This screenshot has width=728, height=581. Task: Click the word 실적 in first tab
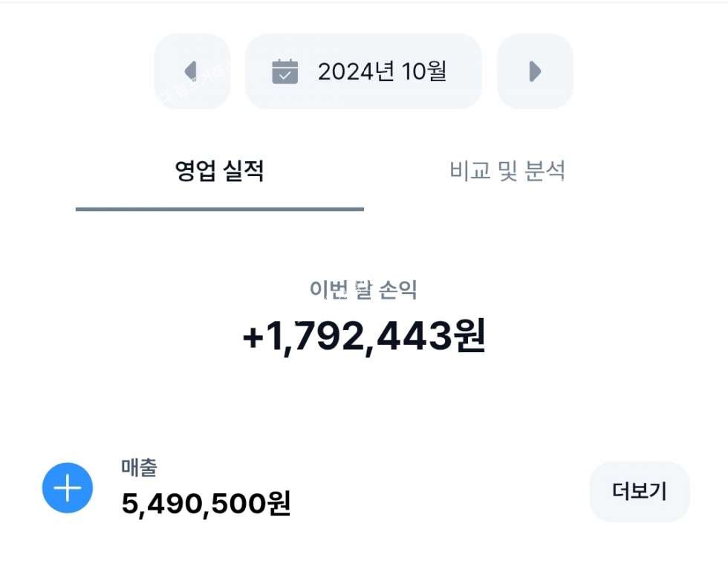tap(243, 172)
